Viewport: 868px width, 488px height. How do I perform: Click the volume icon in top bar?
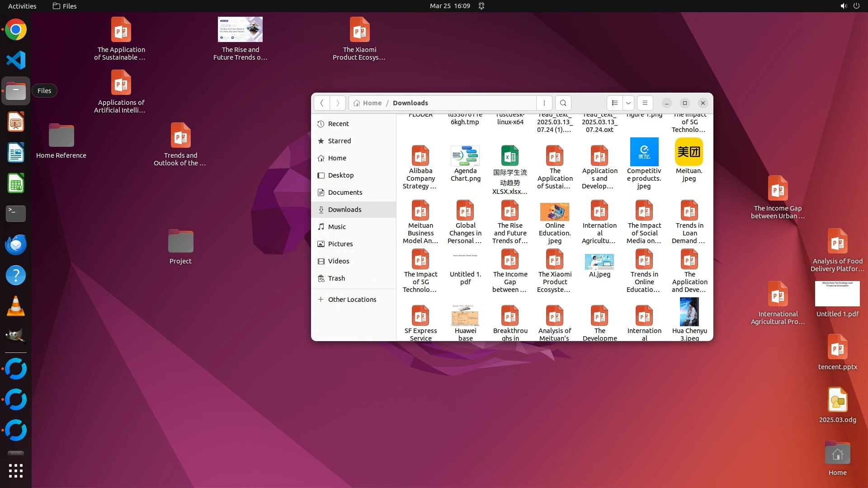click(x=843, y=6)
